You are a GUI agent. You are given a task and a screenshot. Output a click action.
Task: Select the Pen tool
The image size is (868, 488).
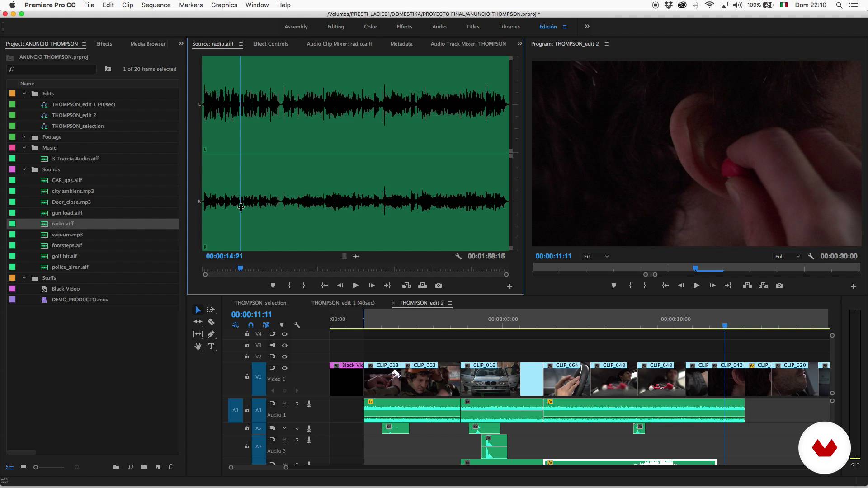(x=211, y=334)
